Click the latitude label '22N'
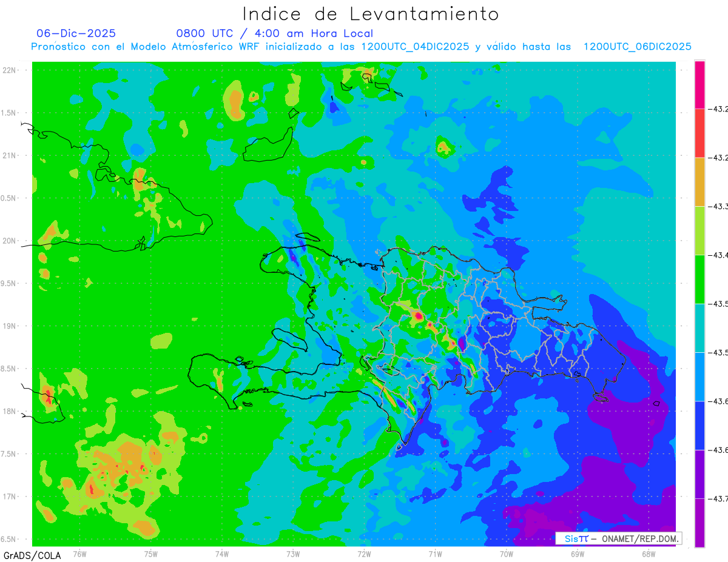This screenshot has height=562, width=728. point(10,70)
